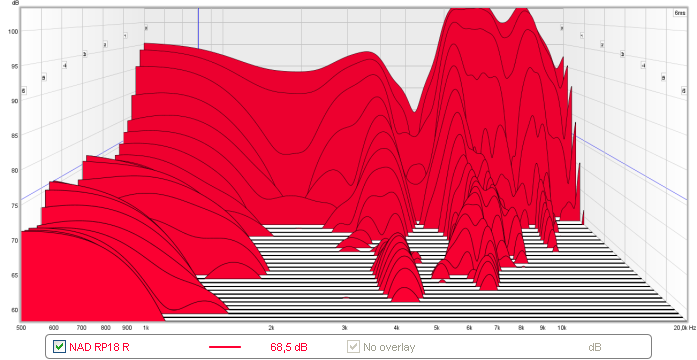Click the 95 dB level axis label
The height and width of the screenshot is (360, 697).
14,66
